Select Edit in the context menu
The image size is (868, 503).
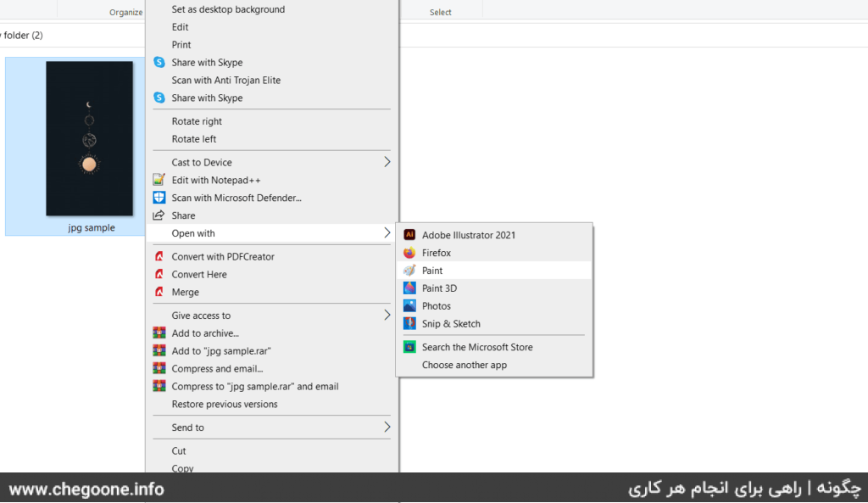coord(180,27)
